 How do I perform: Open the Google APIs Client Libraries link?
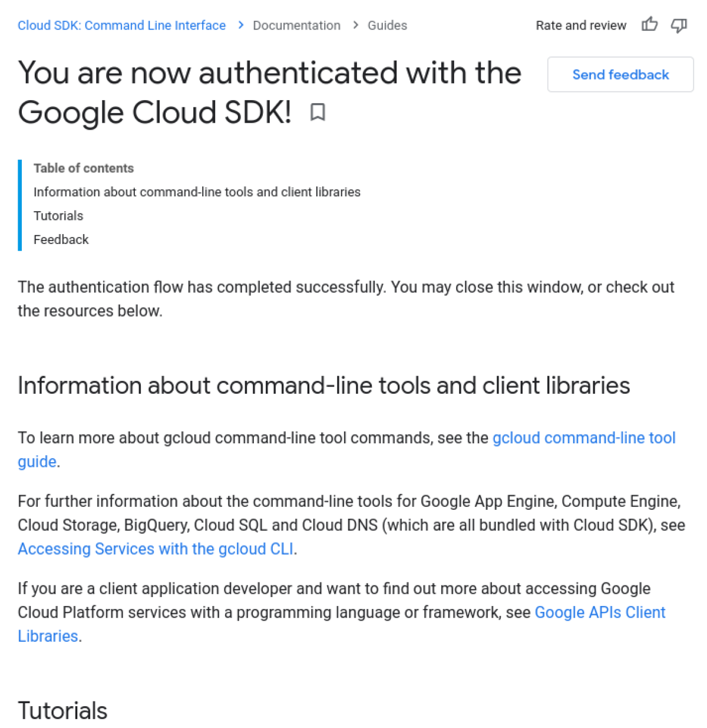(x=600, y=612)
